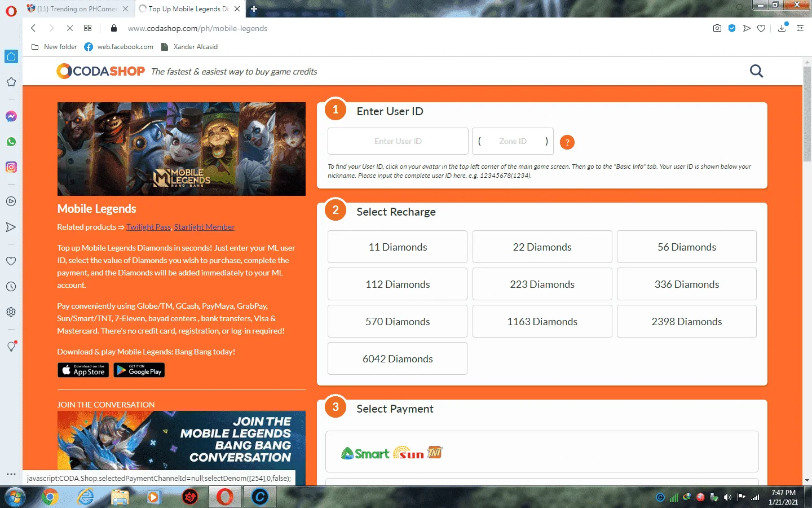The width and height of the screenshot is (812, 508).
Task: Click the Codashop logo
Action: point(101,71)
